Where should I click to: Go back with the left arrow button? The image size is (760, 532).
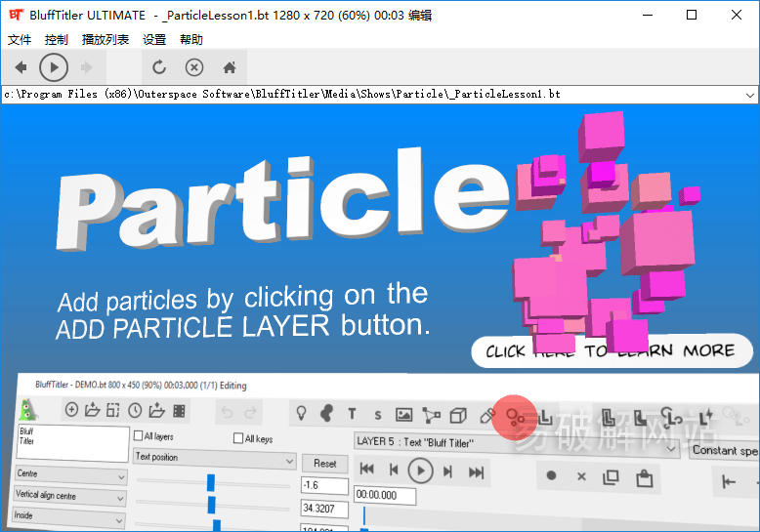click(x=21, y=67)
